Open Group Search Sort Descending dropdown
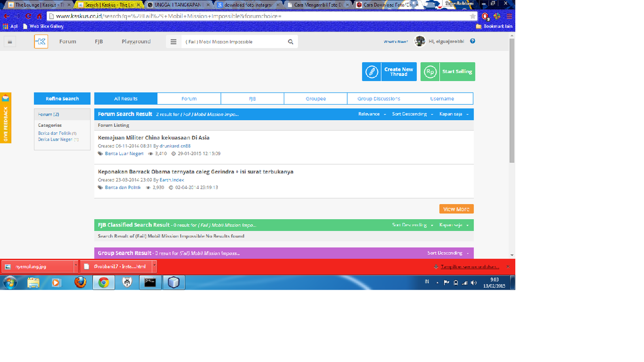The image size is (644, 362). click(448, 253)
